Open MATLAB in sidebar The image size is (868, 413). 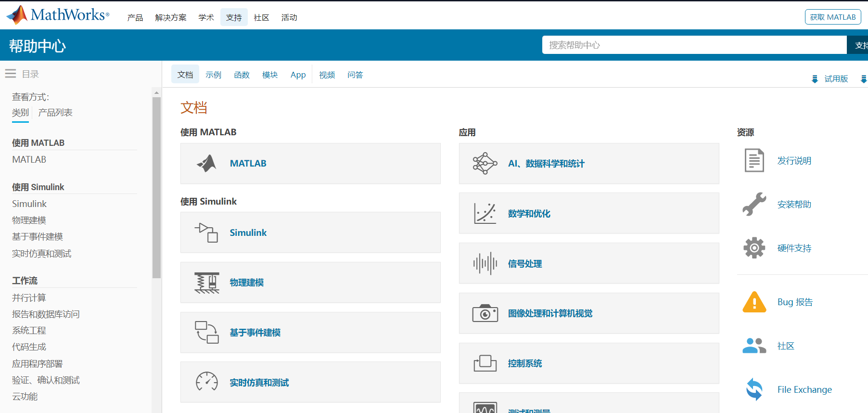tap(29, 159)
